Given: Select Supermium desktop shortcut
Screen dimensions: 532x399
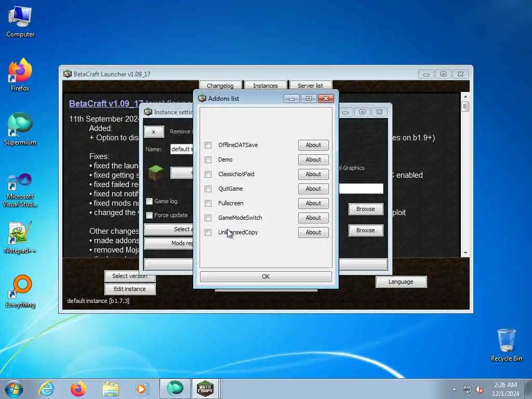Looking at the screenshot, I should tap(20, 129).
